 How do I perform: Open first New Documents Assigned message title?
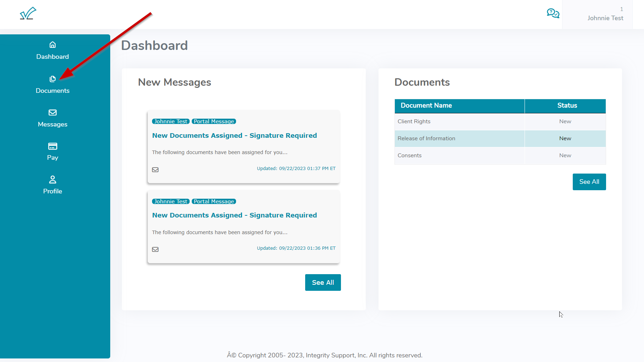pyautogui.click(x=234, y=136)
